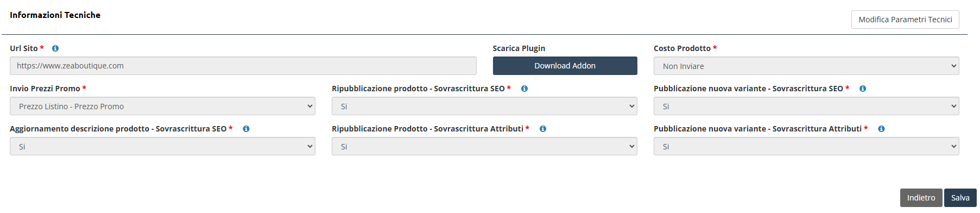
Task: Focus the Url Sito input field
Action: pos(243,66)
